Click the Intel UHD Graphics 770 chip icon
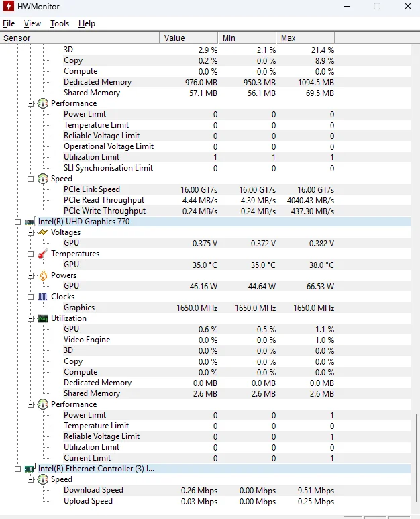 pyautogui.click(x=30, y=222)
